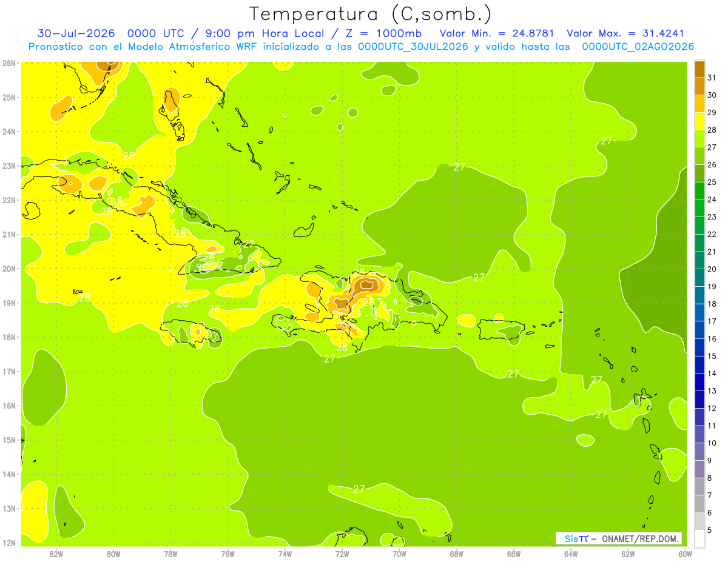This screenshot has height=562, width=728.
Task: Click the "20N" latitude axis label
Action: (9, 269)
